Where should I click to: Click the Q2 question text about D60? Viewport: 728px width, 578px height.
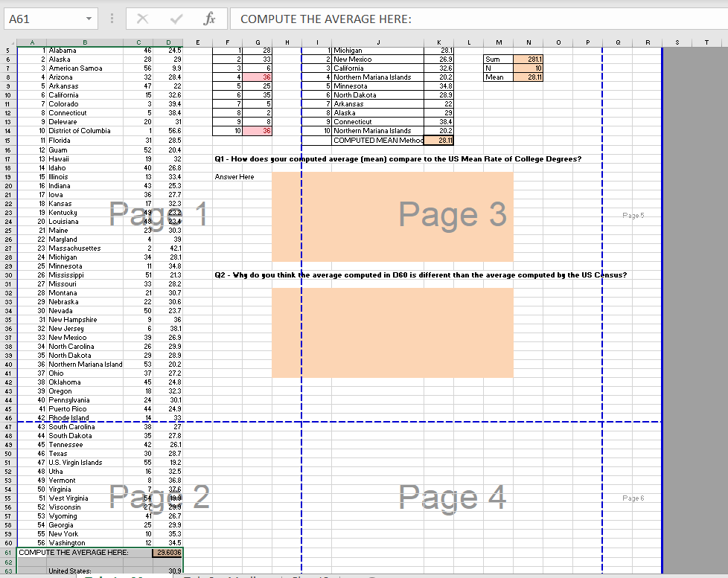point(421,275)
